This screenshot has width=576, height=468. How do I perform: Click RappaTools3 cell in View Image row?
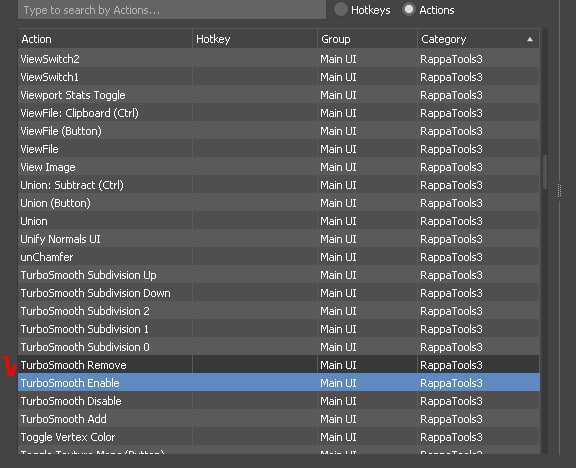click(x=479, y=167)
